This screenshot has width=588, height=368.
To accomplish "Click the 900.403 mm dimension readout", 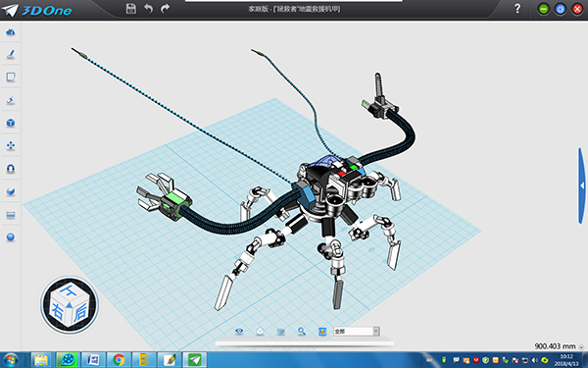I will (x=555, y=346).
